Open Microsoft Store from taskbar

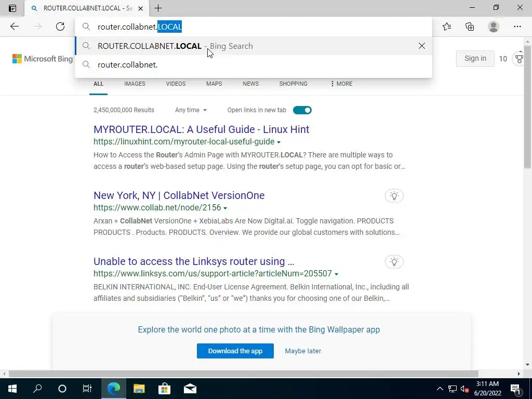tap(164, 389)
